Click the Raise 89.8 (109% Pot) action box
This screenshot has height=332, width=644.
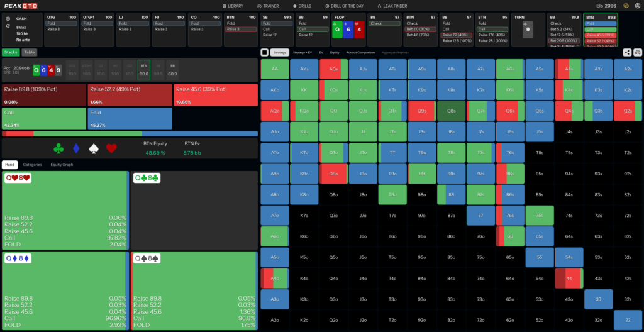pos(44,95)
